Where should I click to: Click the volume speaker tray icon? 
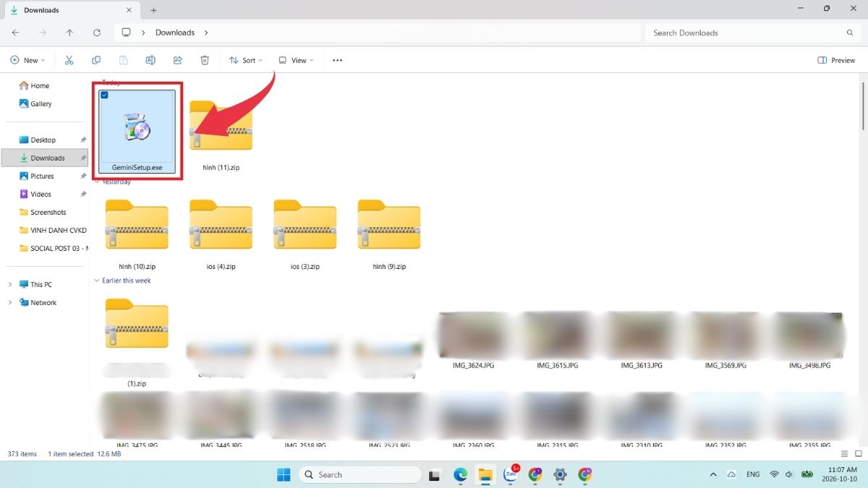tap(789, 475)
